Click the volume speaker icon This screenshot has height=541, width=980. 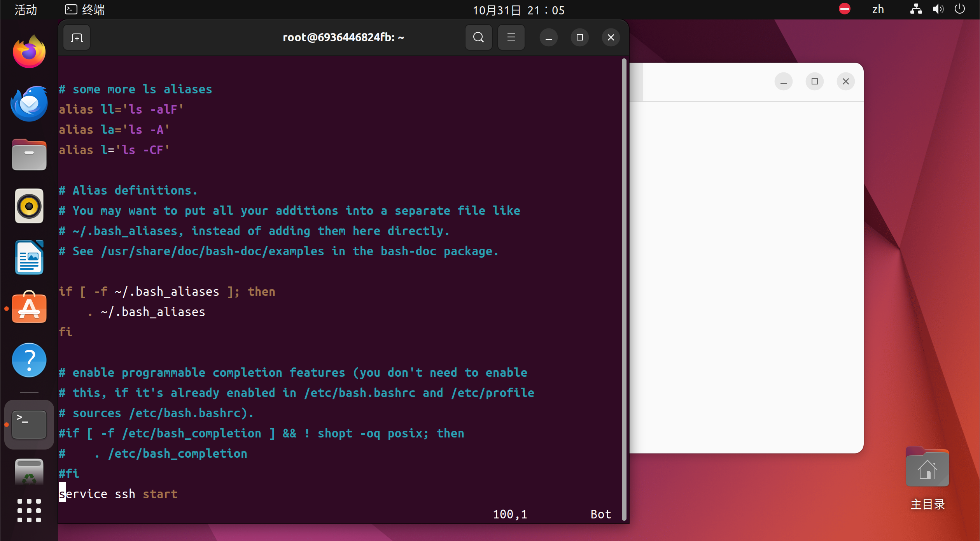pos(938,9)
